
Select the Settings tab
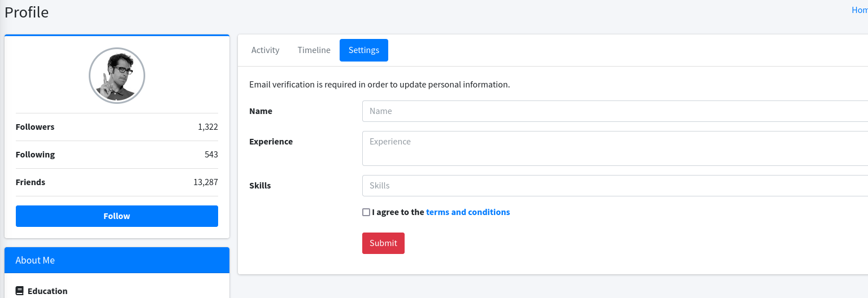tap(363, 50)
